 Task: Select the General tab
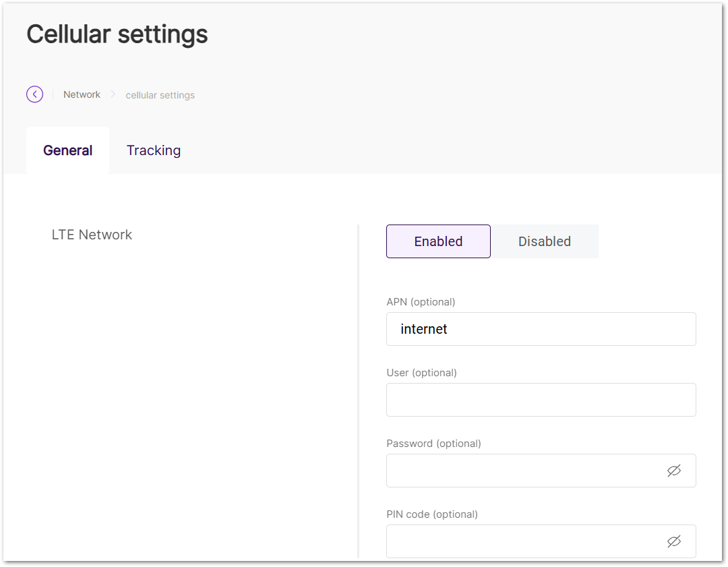(67, 150)
